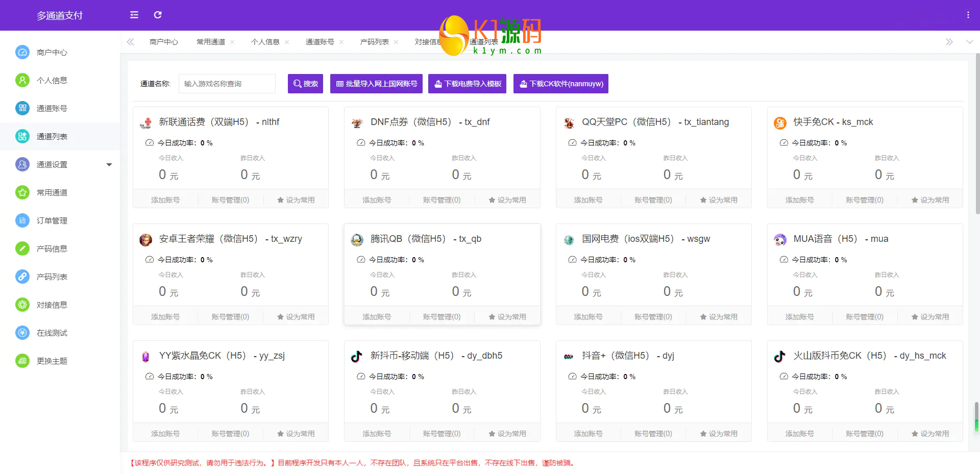Click the 新抖币-移动端 TikTok icon
The width and height of the screenshot is (980, 474).
pos(357,357)
